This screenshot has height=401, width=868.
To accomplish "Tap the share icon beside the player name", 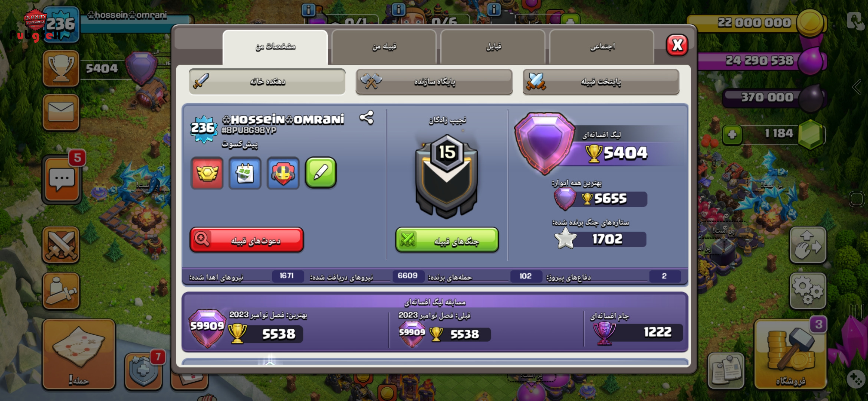I will (x=366, y=118).
